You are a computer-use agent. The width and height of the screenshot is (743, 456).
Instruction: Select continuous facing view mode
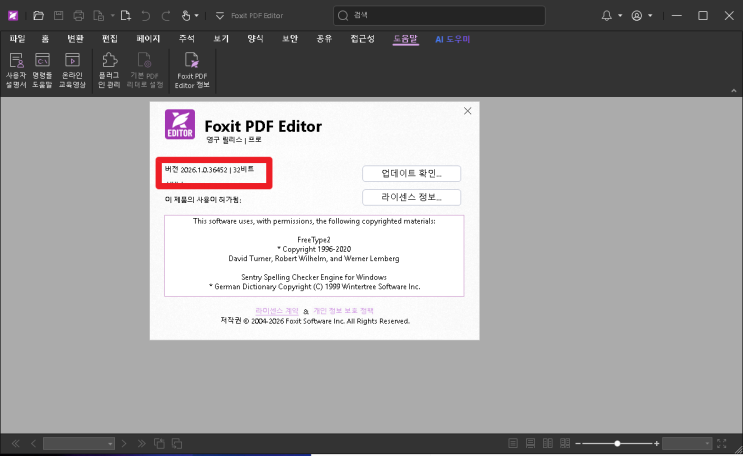[565, 444]
